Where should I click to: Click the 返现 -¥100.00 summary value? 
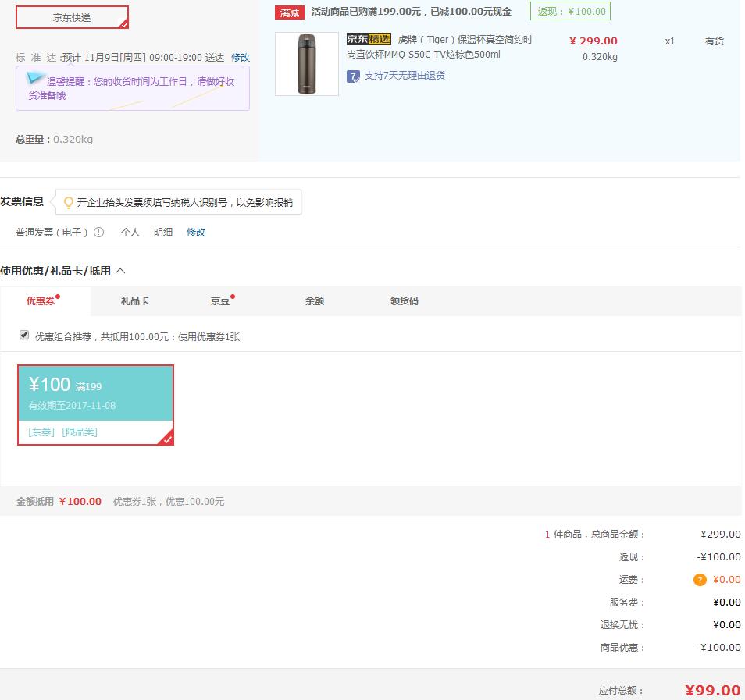pyautogui.click(x=719, y=557)
